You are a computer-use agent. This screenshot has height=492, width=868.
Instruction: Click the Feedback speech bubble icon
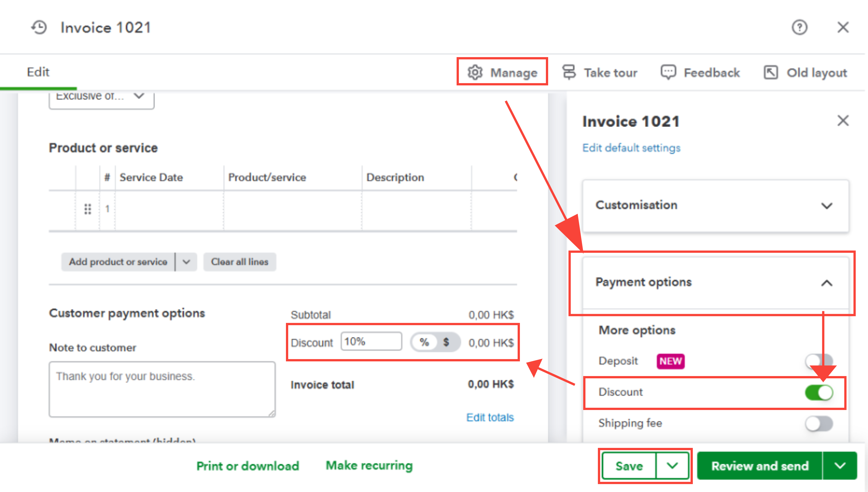668,72
